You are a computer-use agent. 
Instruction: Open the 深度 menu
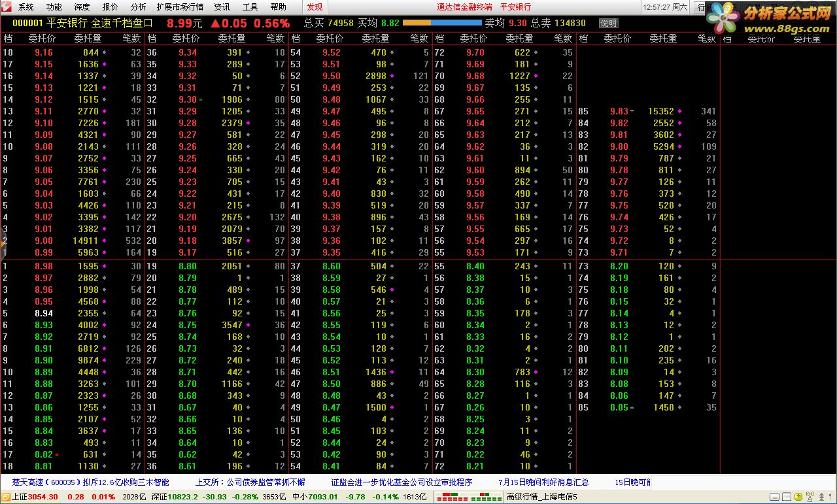[82, 7]
